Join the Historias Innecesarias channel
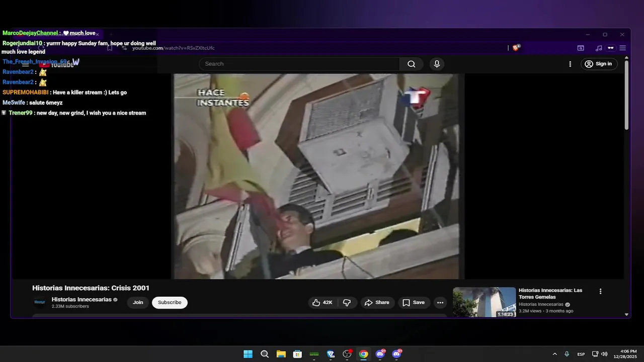The image size is (644, 362). point(138,303)
